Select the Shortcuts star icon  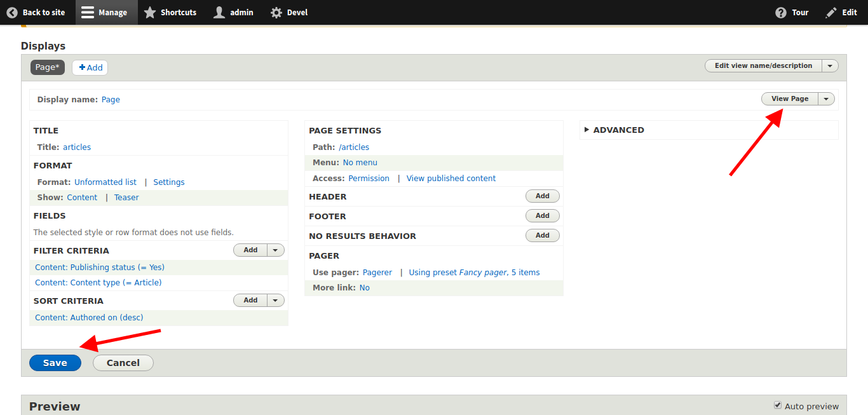[150, 12]
